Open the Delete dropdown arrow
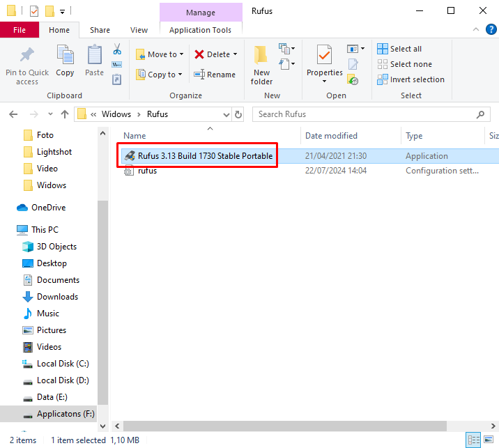Image resolution: width=499 pixels, height=448 pixels. [x=235, y=54]
